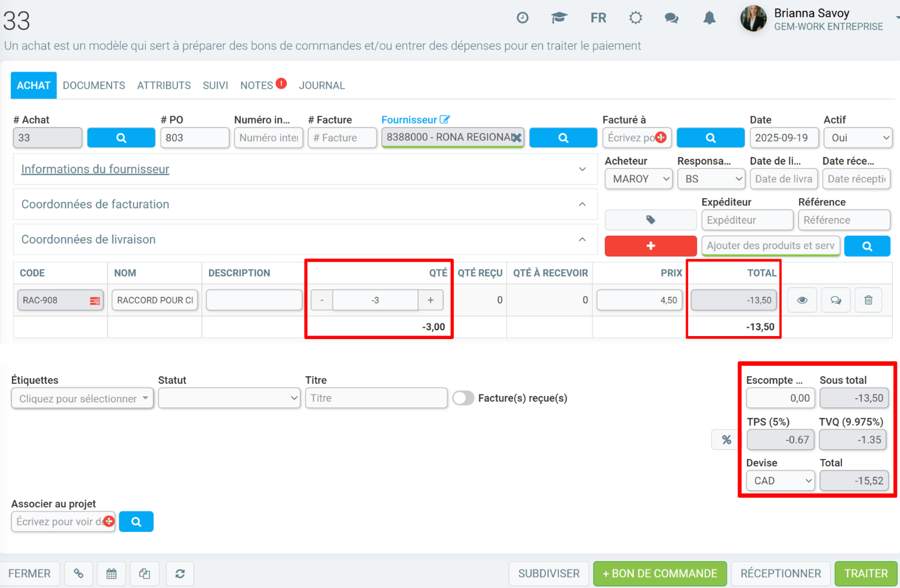Open the chat messages icon
Viewport: 900px width, 588px height.
672,18
